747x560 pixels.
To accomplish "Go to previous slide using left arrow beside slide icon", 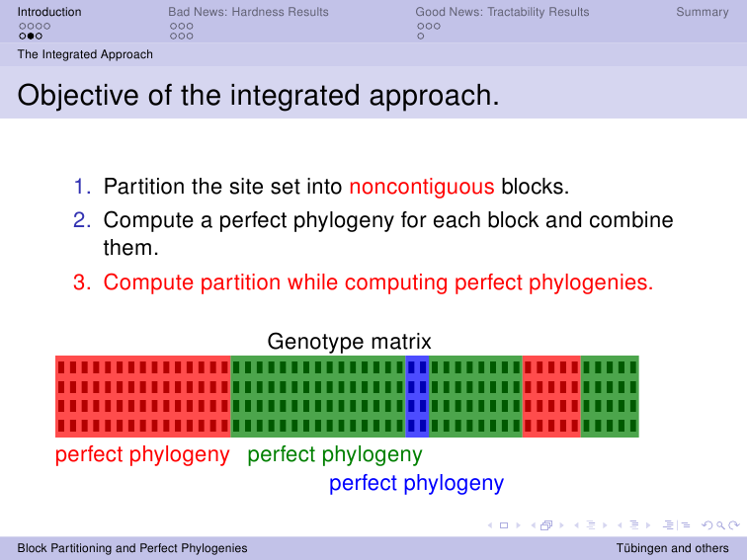I will (x=490, y=525).
